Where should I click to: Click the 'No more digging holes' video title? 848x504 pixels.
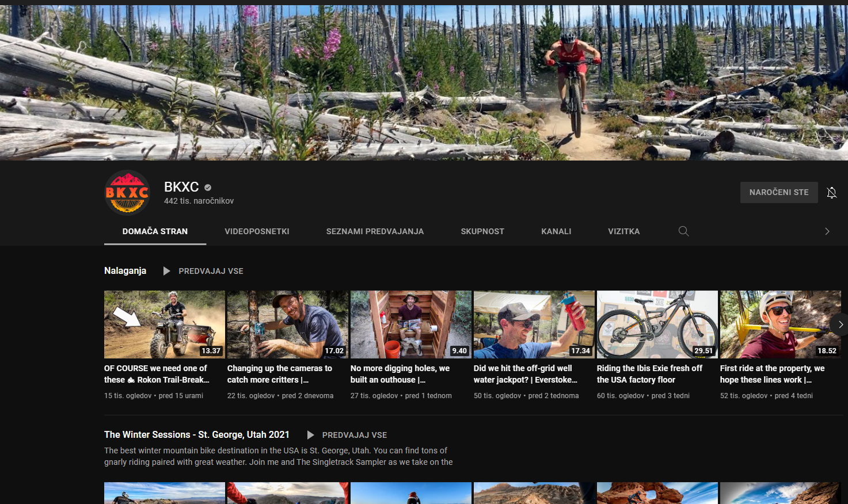coord(400,374)
